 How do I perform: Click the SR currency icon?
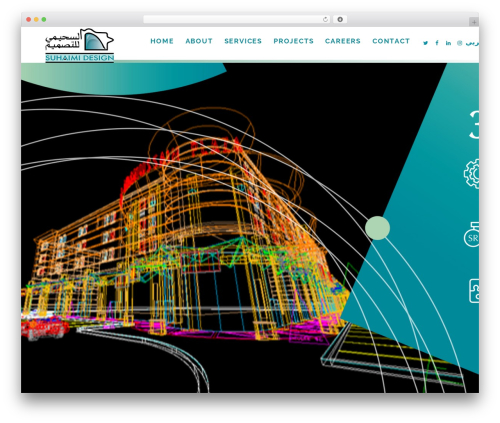tap(472, 235)
